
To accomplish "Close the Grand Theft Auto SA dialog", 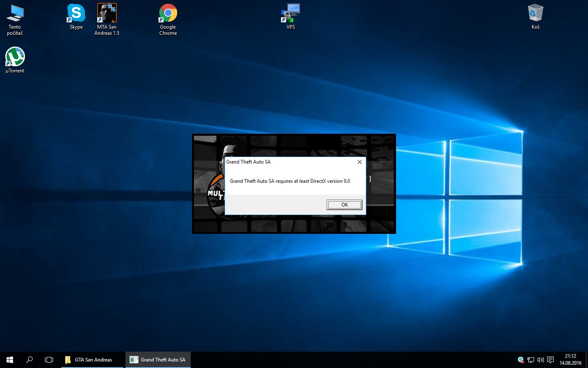I will pyautogui.click(x=359, y=162).
